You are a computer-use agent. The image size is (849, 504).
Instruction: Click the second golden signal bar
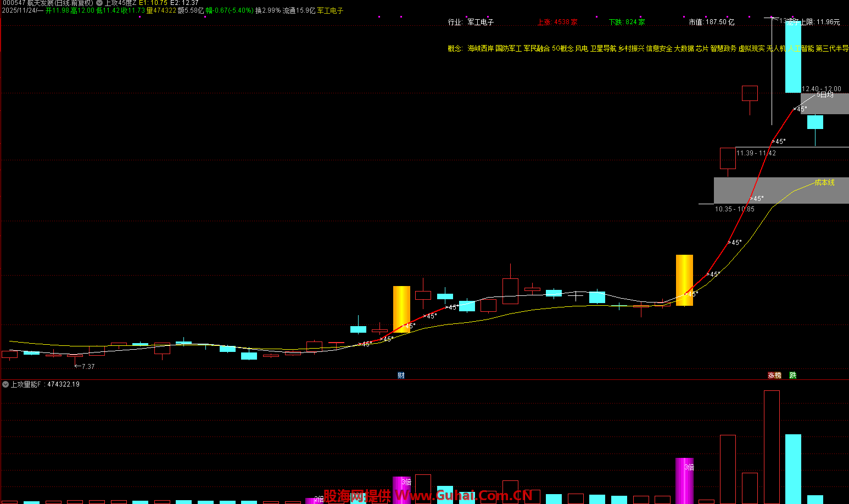pos(684,280)
